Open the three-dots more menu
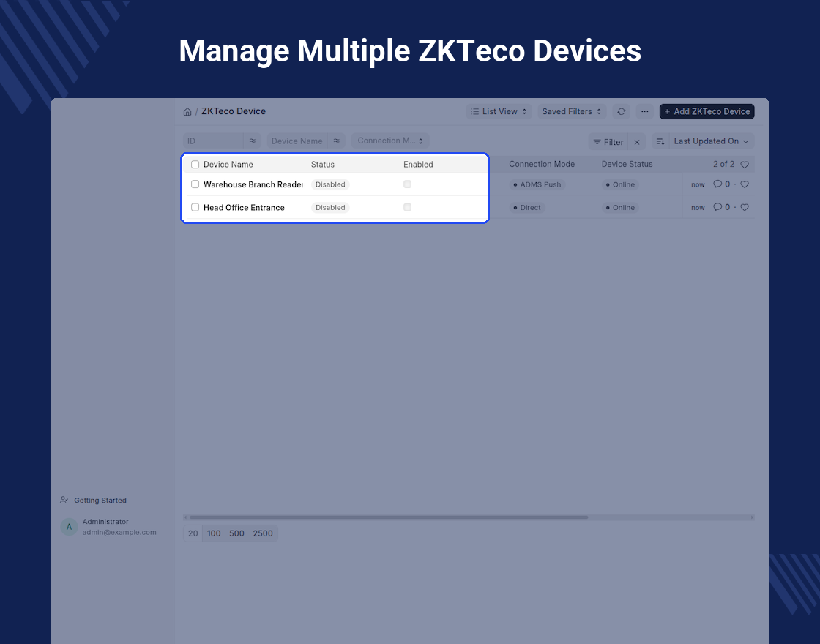Image resolution: width=820 pixels, height=644 pixels. click(645, 111)
